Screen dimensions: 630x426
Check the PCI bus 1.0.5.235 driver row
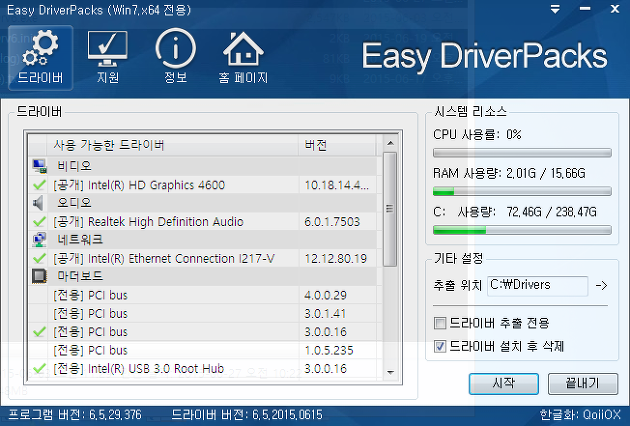pos(202,350)
